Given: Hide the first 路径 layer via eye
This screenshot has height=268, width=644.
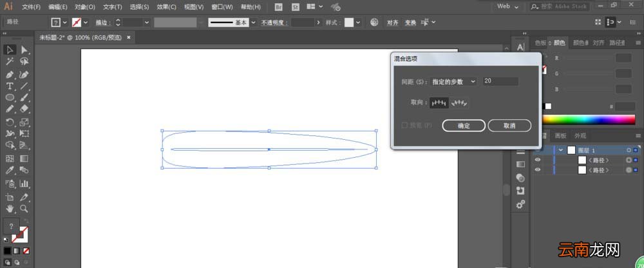Looking at the screenshot, I should (x=538, y=160).
